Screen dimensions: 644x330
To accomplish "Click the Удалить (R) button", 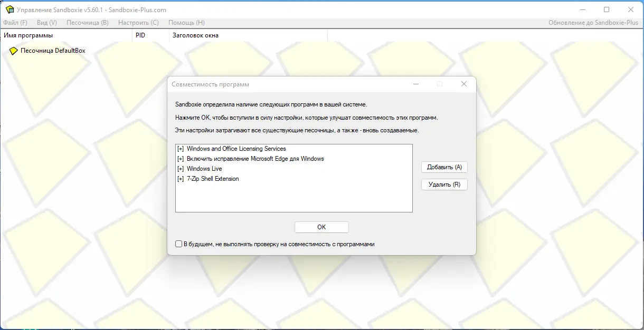I will 444,185.
